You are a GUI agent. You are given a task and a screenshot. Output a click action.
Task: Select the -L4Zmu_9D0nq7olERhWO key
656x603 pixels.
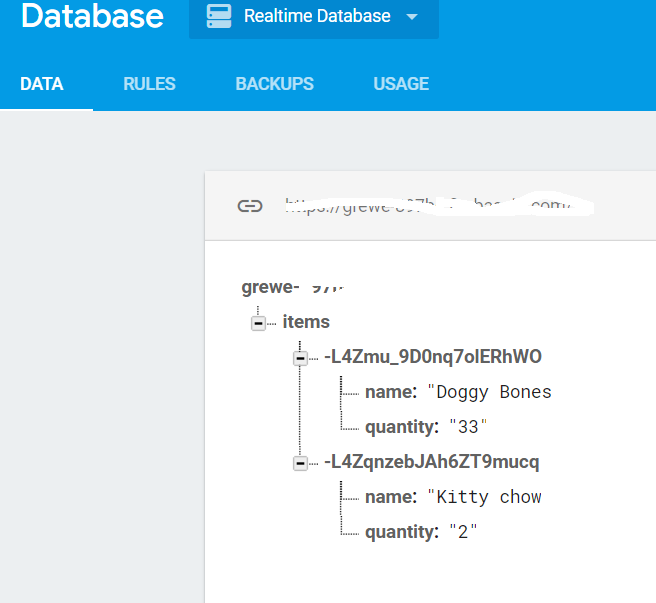coord(432,357)
